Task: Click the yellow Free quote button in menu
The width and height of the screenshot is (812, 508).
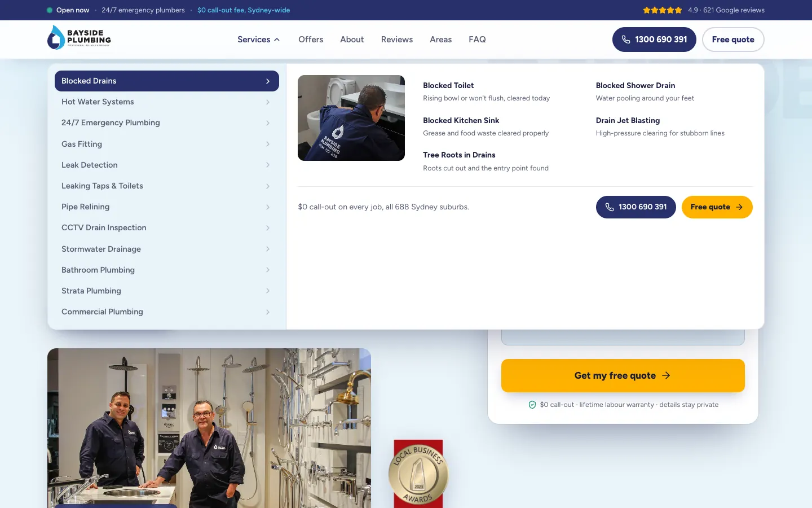Action: tap(717, 207)
